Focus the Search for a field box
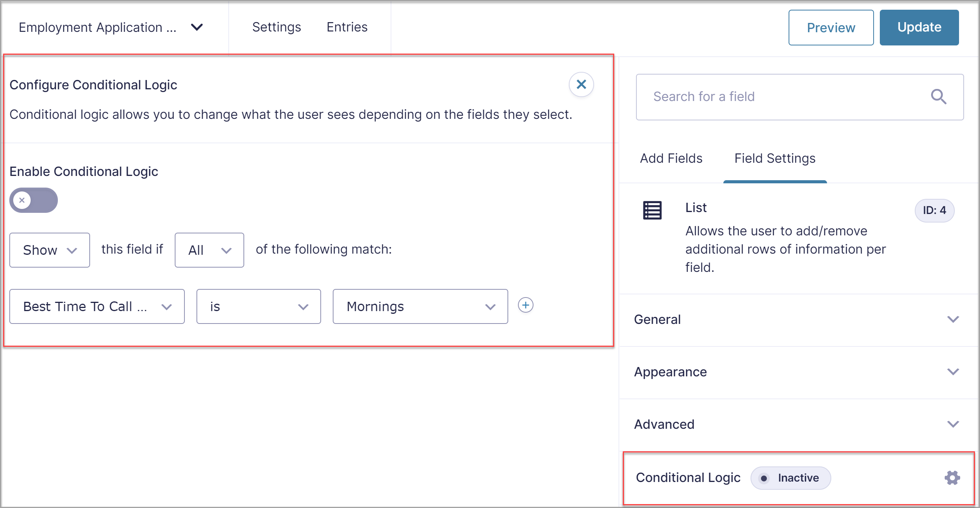Image resolution: width=980 pixels, height=508 pixels. point(799,97)
